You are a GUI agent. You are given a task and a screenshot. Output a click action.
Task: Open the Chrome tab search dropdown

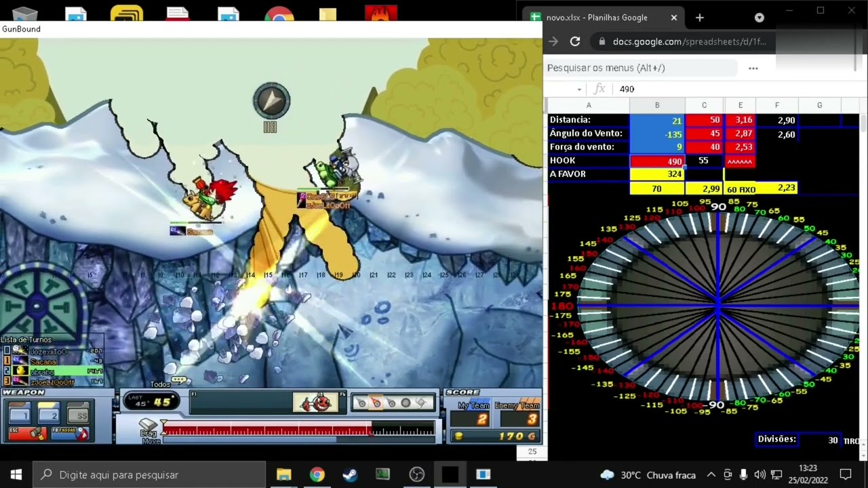point(759,18)
